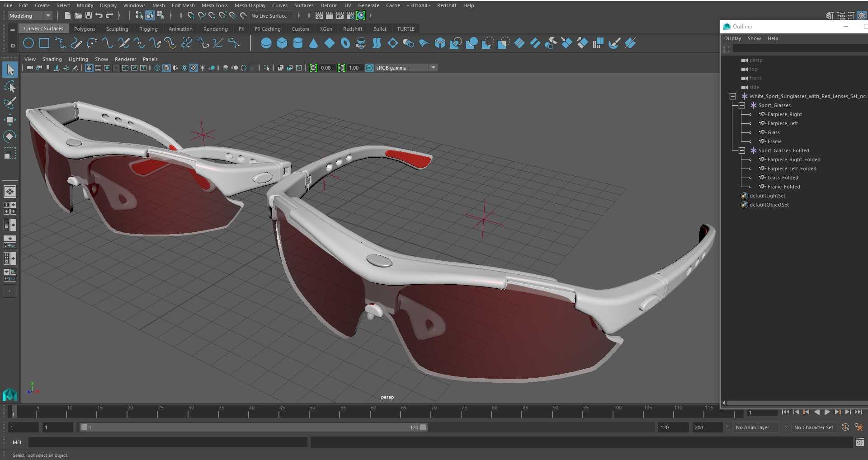Click the MEL command language label
868x460 pixels.
click(x=17, y=442)
